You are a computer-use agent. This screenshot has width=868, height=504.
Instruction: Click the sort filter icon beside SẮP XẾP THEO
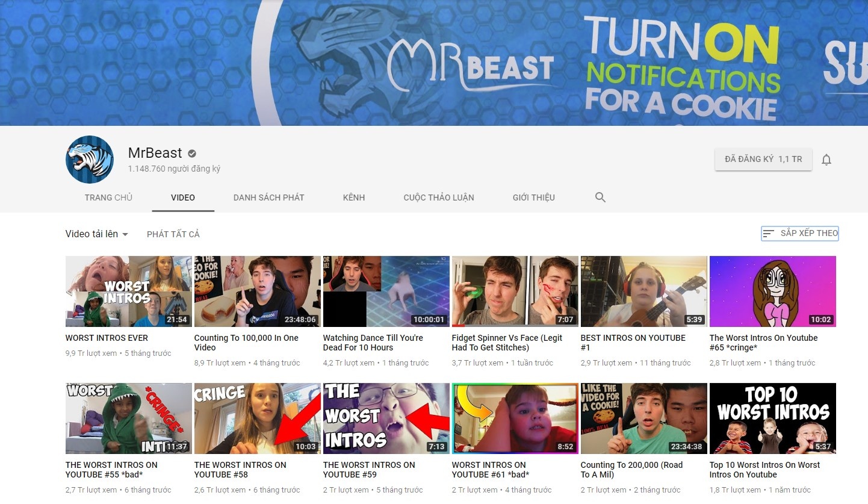pyautogui.click(x=769, y=233)
